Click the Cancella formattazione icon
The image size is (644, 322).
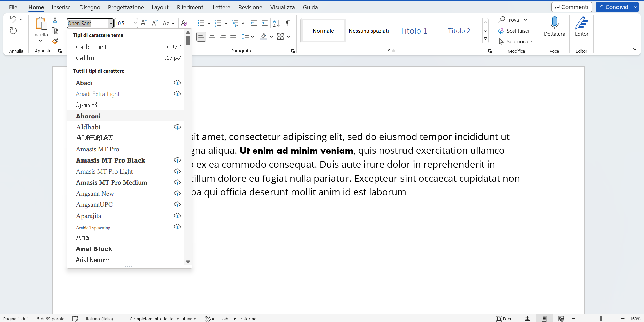184,23
